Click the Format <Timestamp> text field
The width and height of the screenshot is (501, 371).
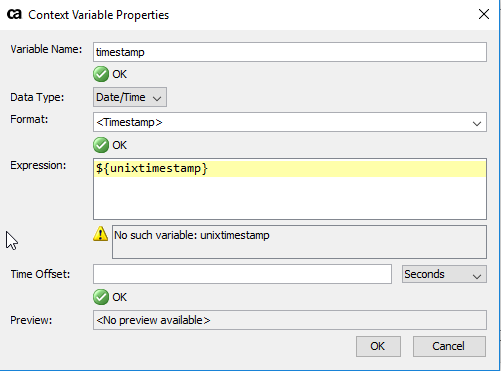pos(282,122)
